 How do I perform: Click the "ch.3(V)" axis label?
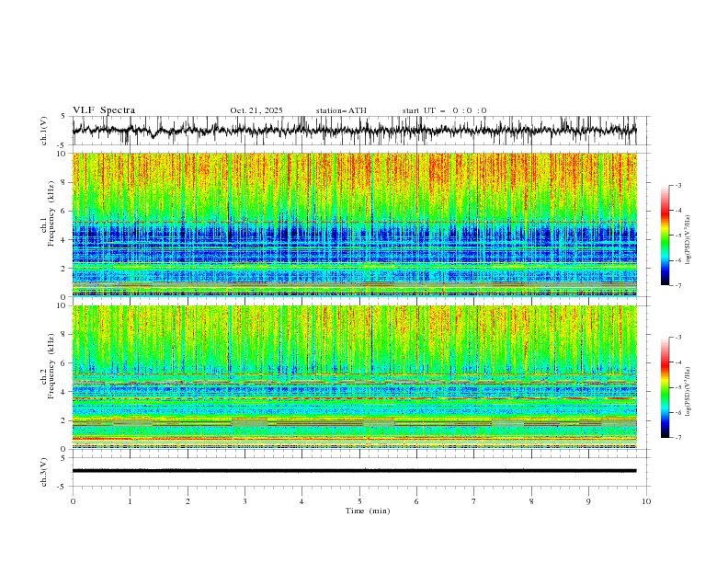[x=44, y=472]
